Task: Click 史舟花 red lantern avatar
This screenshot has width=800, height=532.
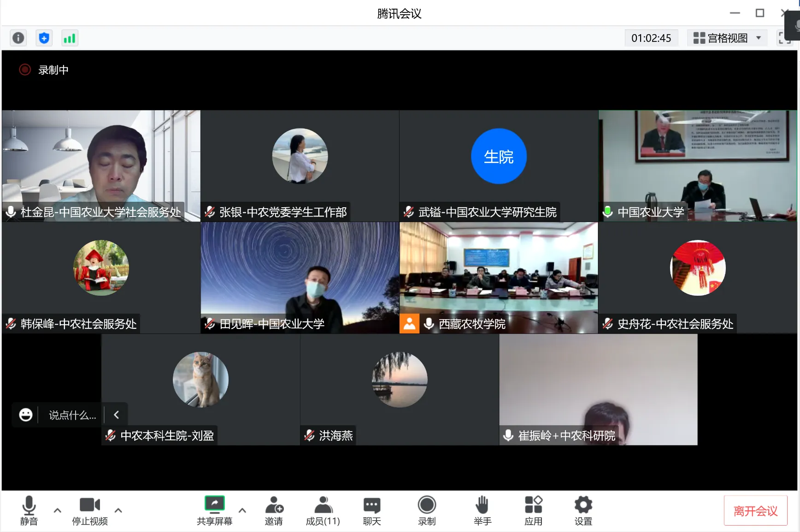Action: pyautogui.click(x=698, y=268)
